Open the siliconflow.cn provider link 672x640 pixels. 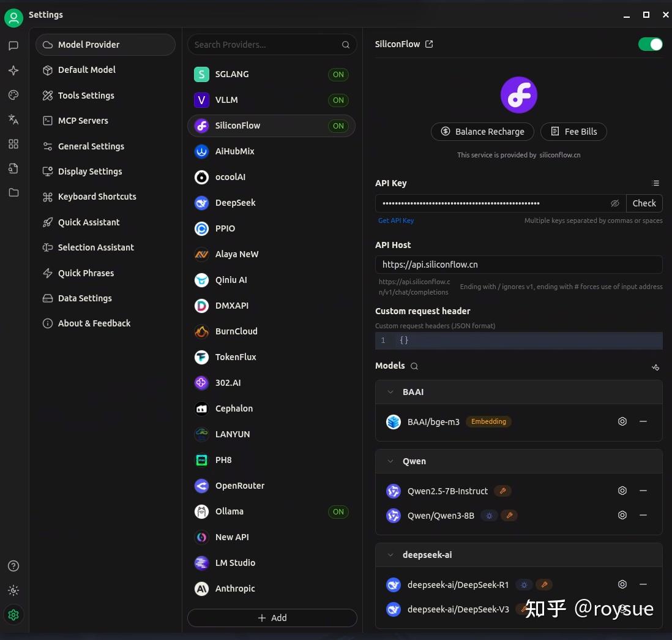coord(560,155)
